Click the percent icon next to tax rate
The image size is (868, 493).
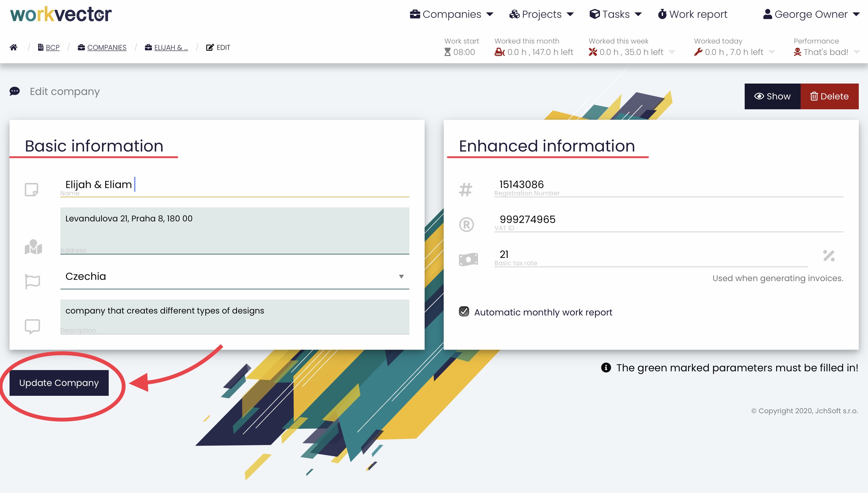pos(829,256)
